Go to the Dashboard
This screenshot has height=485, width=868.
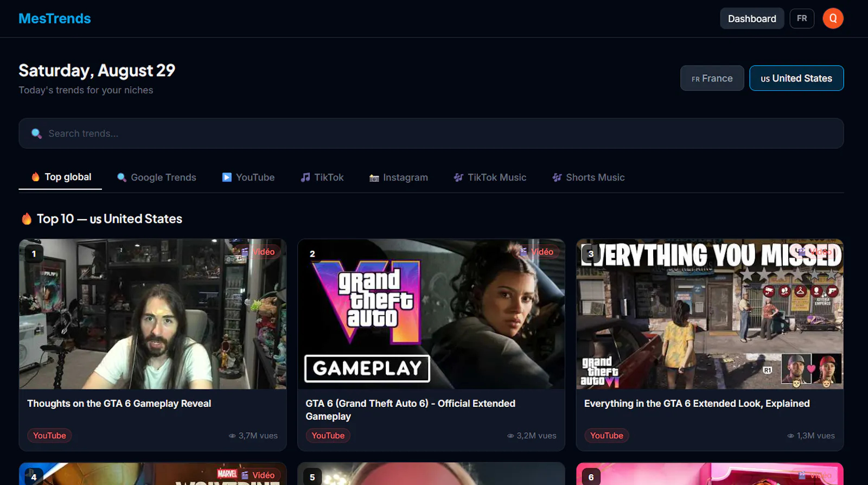pos(752,18)
